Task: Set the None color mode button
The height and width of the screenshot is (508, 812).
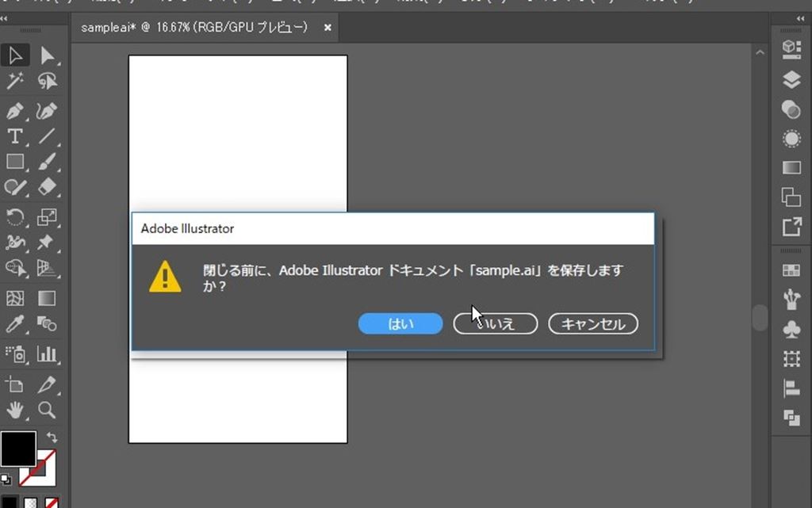Action: tap(52, 502)
